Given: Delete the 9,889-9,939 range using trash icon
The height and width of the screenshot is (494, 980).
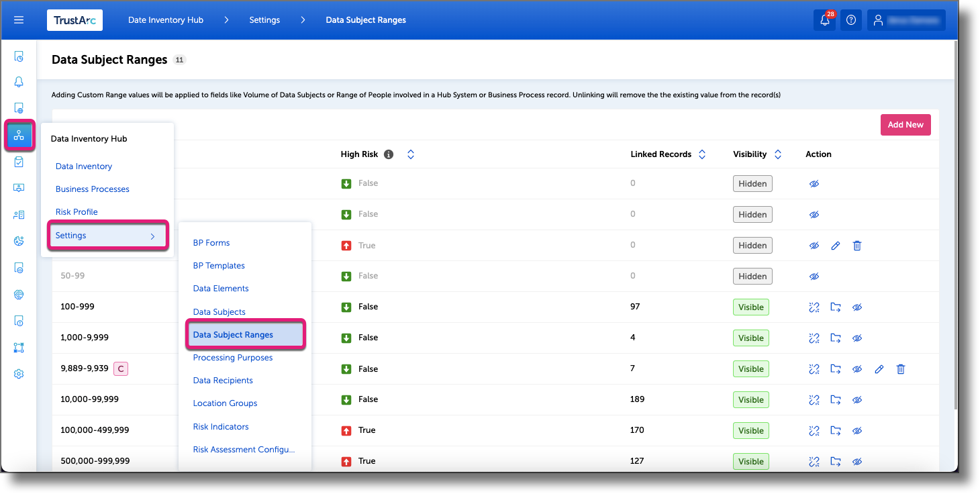Looking at the screenshot, I should [900, 368].
